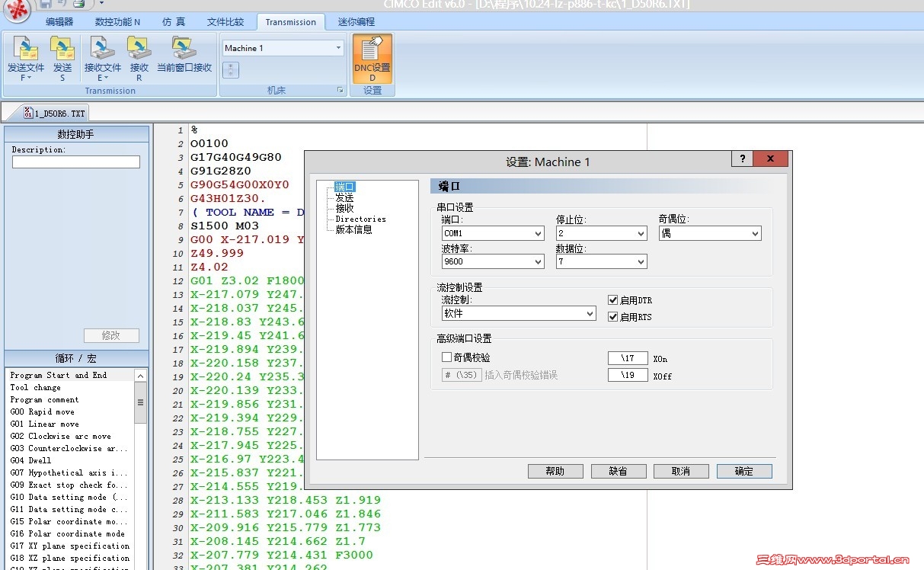The image size is (924, 570).
Task: Click the CIMCO application logo button
Action: (16, 11)
